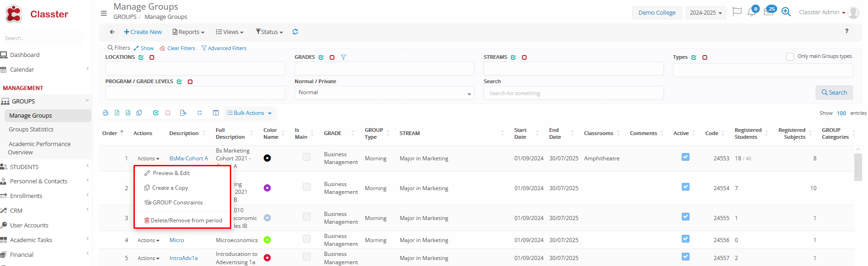Open the messages envelope with 25 badge
Image resolution: width=868 pixels, height=266 pixels.
(x=768, y=12)
